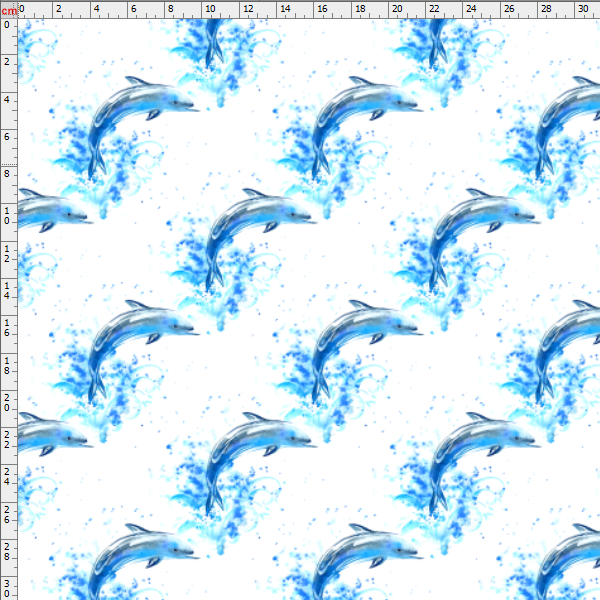
Task: Click the 14 mark on the vertical ruler
Action: pos(7,291)
